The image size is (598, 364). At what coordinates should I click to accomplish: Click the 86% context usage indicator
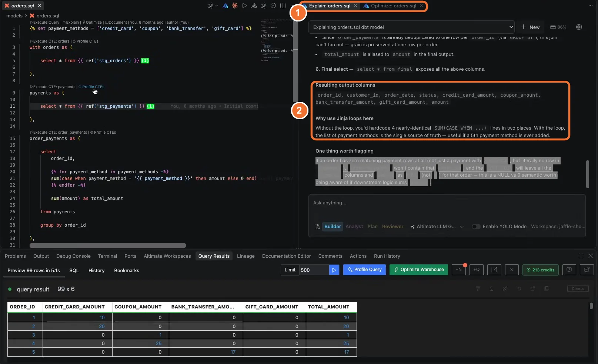(558, 27)
